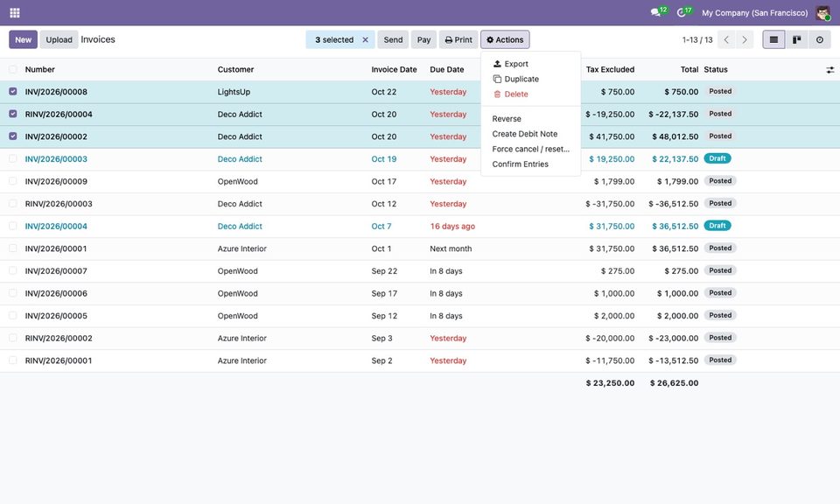
Task: Open optional columns settings icon
Action: (829, 70)
